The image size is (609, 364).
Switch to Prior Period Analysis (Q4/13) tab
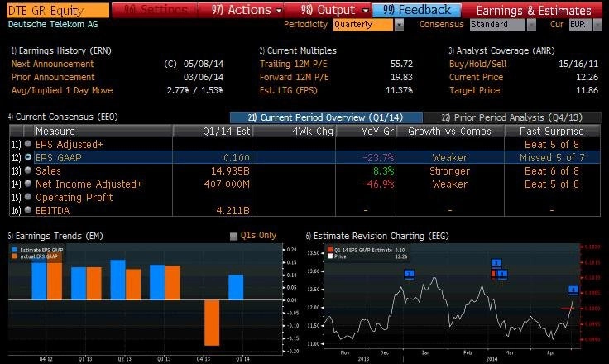[512, 117]
